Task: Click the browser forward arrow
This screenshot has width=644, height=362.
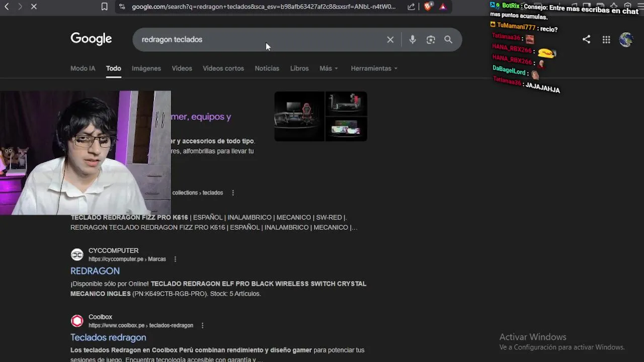Action: point(20,7)
